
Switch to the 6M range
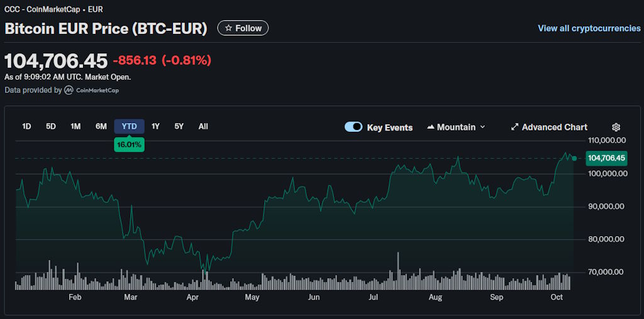click(101, 126)
